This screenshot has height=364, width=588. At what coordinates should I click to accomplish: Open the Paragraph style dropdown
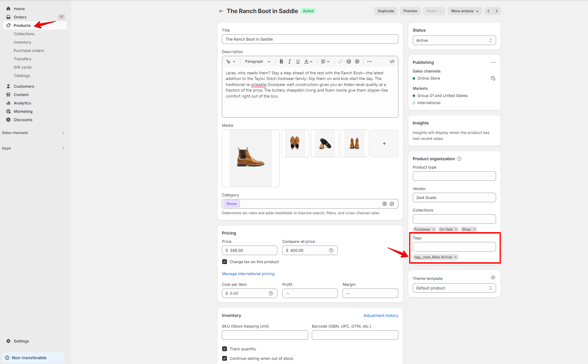(257, 61)
